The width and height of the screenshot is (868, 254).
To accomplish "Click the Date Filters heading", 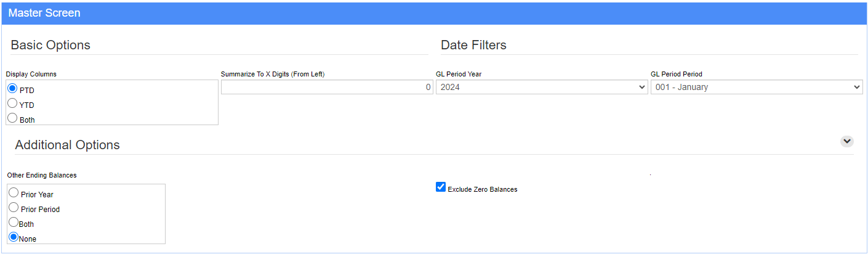I will (x=473, y=45).
